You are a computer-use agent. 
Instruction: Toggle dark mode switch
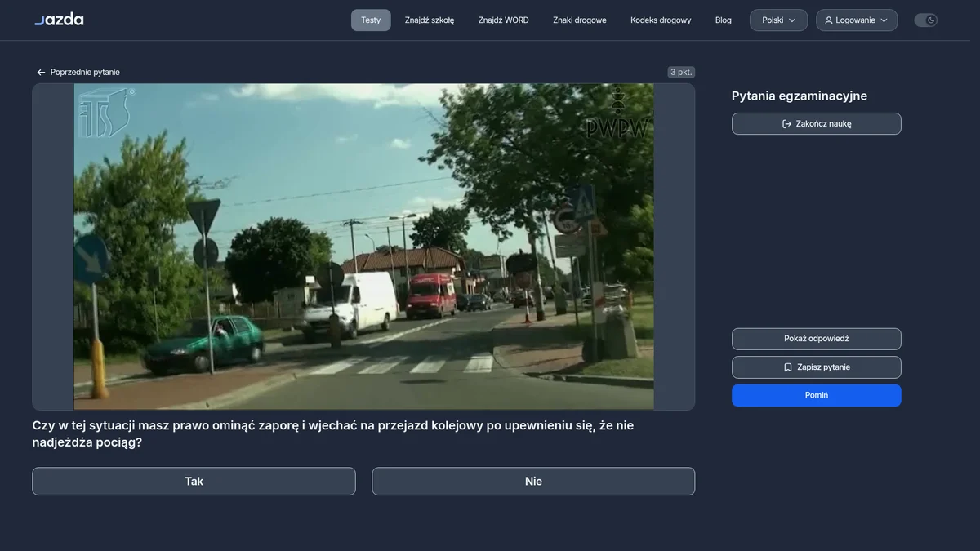click(925, 20)
